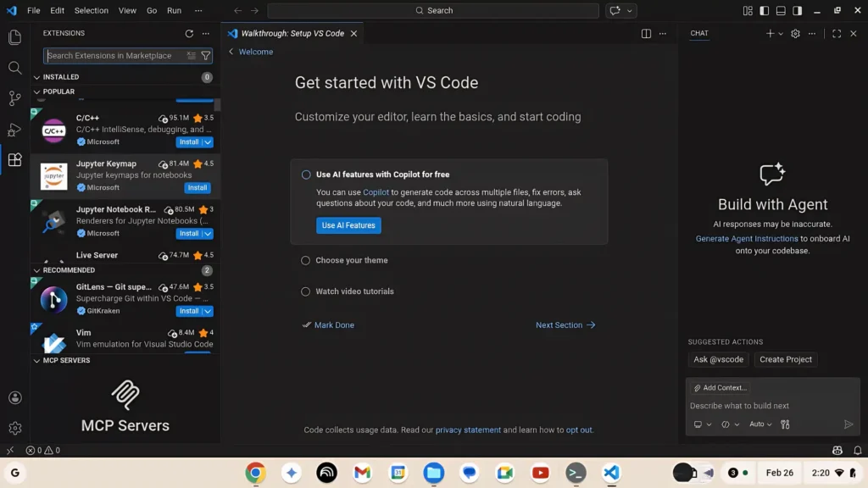
Task: Open the Copilot chat dropdown in title bar
Action: tap(630, 10)
